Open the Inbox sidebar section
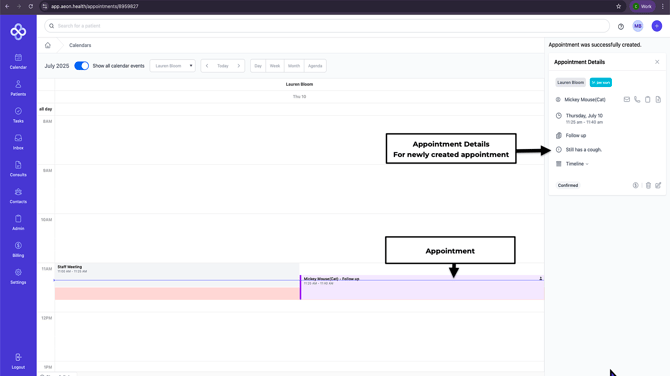 coord(18,142)
